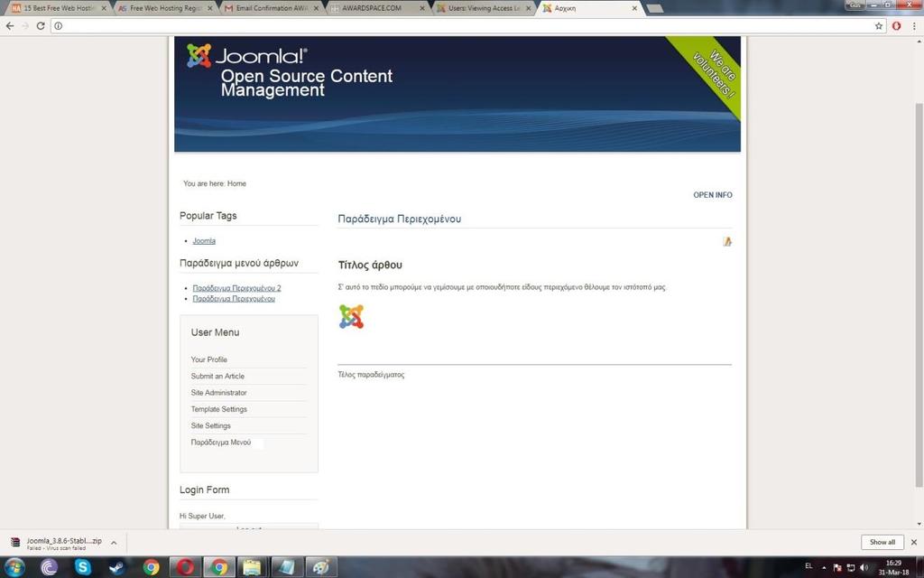Screen dimensions: 924x578
Task: Click the edit article icon at right
Action: [727, 241]
